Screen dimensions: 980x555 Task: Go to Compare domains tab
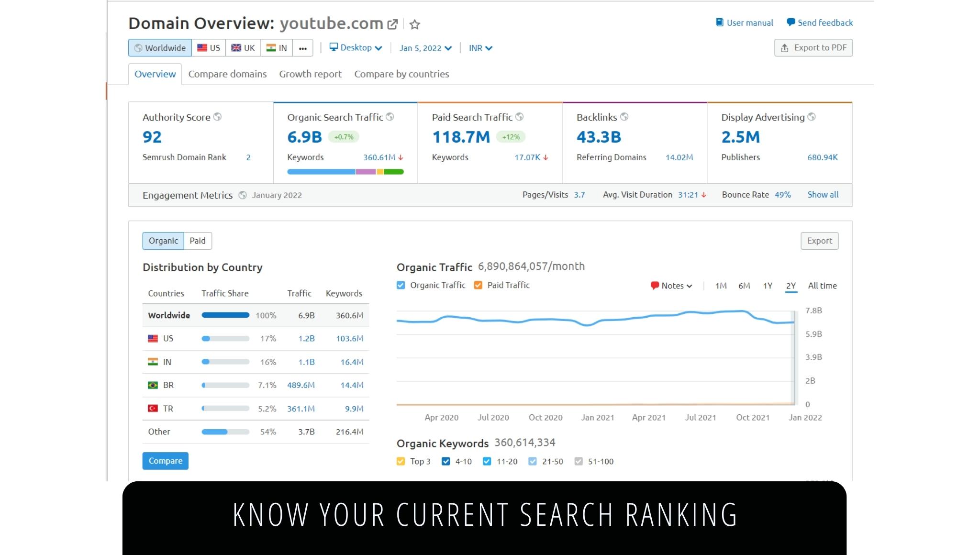click(x=227, y=74)
